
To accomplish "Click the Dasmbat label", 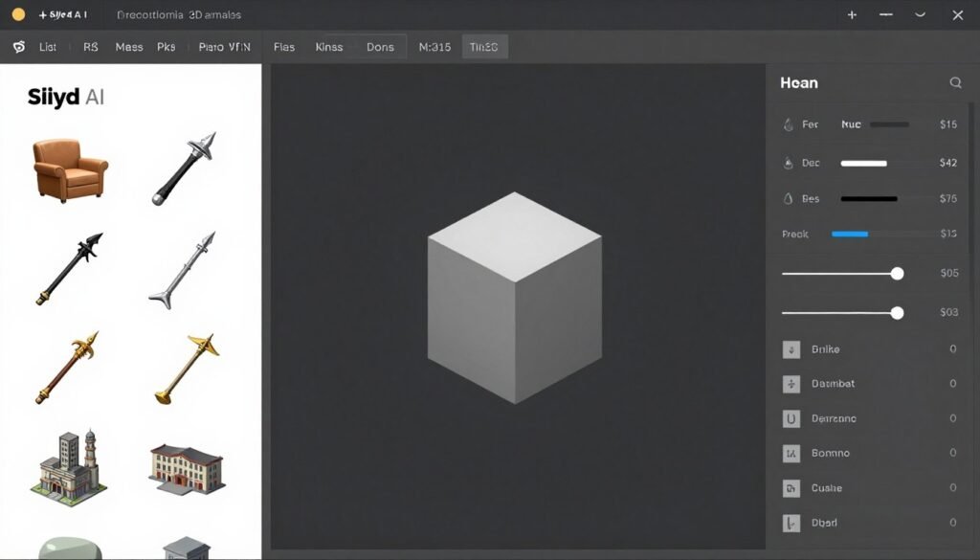I will pyautogui.click(x=833, y=384).
